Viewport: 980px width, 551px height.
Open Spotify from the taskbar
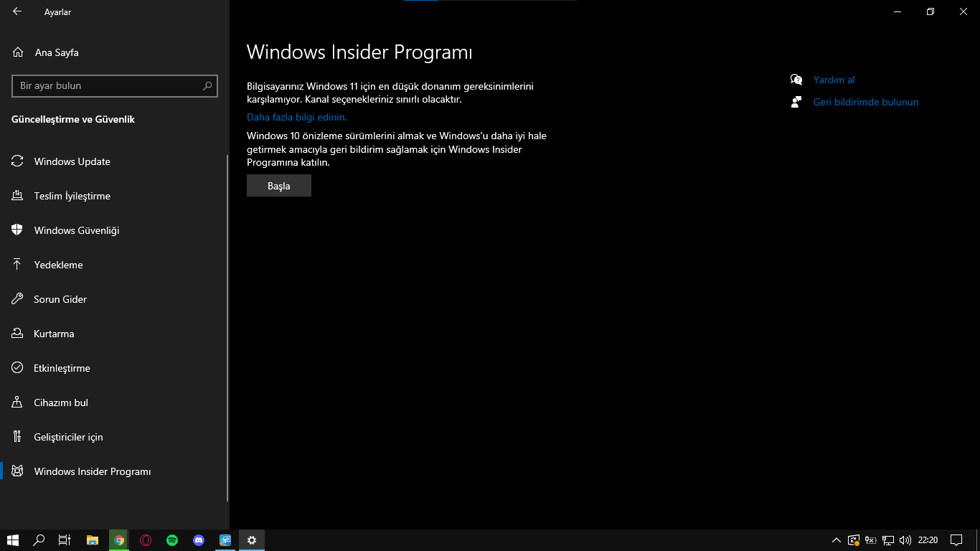pos(172,540)
